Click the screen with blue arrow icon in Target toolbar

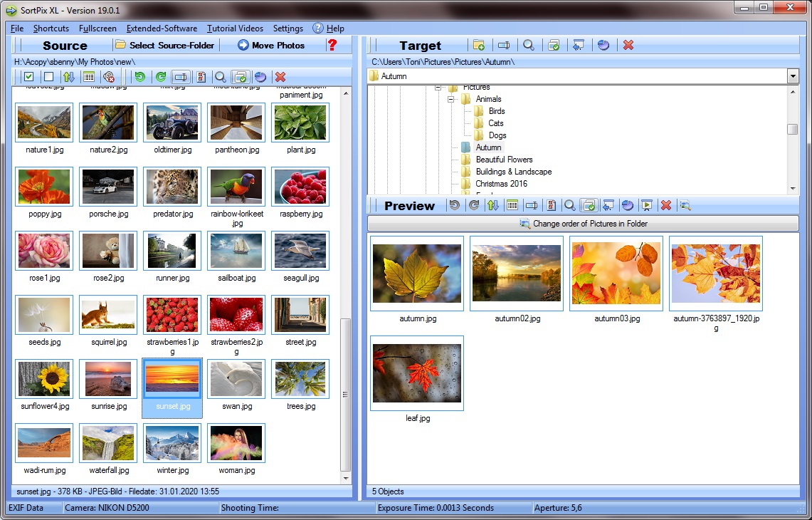[579, 45]
